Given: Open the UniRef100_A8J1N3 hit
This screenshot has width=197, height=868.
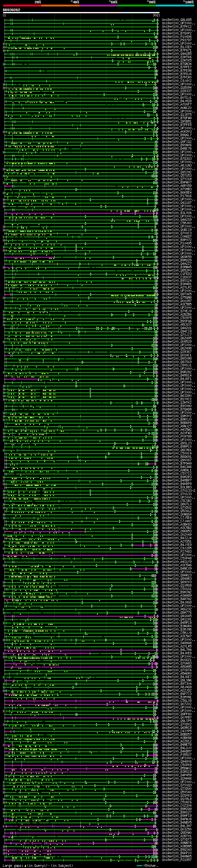Looking at the screenshot, I should pyautogui.click(x=177, y=165).
